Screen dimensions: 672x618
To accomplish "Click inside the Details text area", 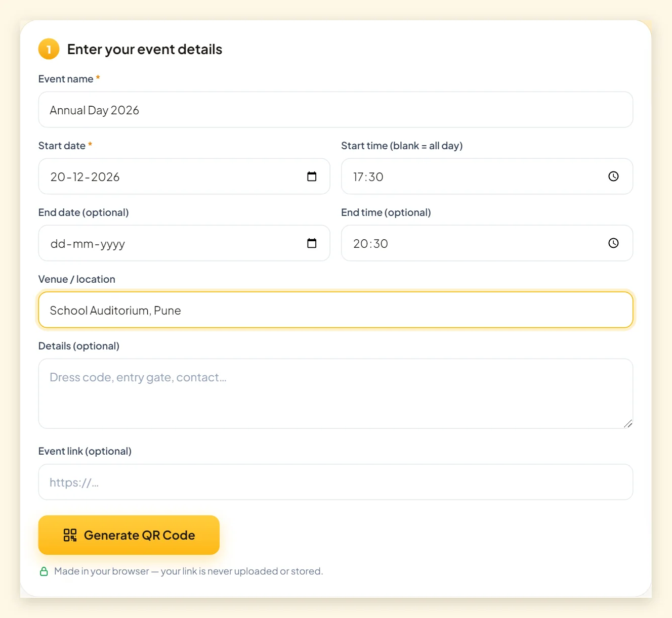I will tap(335, 393).
